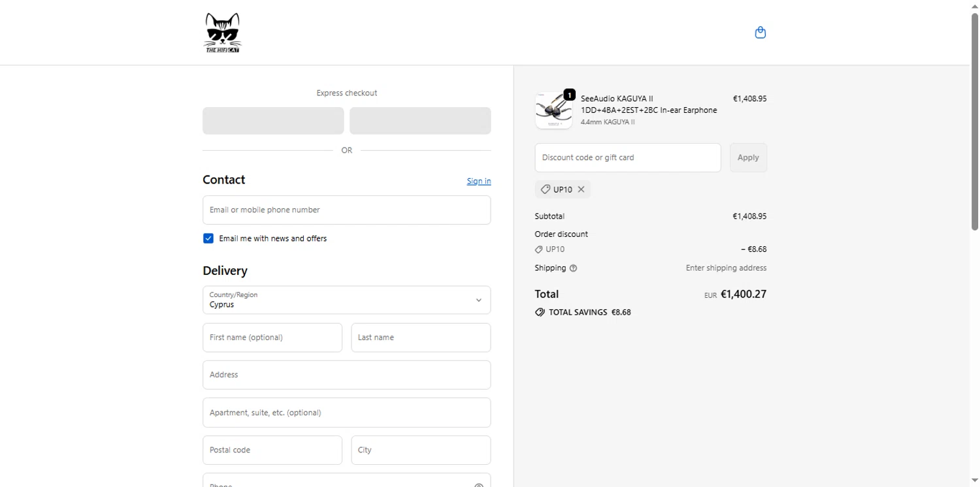Click the First name (optional) field

272,338
